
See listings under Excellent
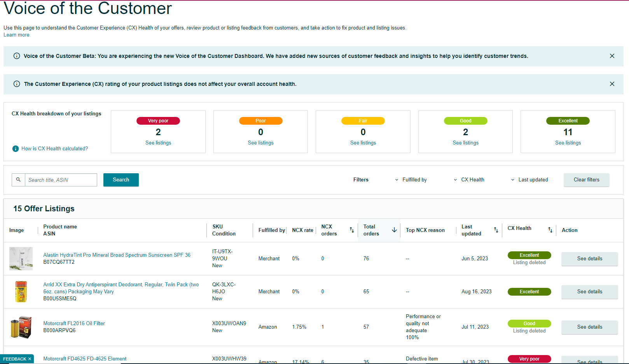[x=568, y=143]
